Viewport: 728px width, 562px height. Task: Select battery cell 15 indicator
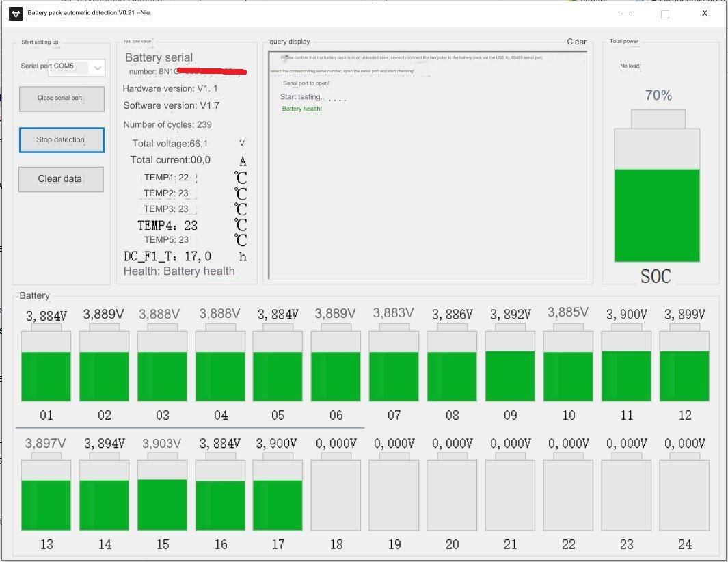162,494
